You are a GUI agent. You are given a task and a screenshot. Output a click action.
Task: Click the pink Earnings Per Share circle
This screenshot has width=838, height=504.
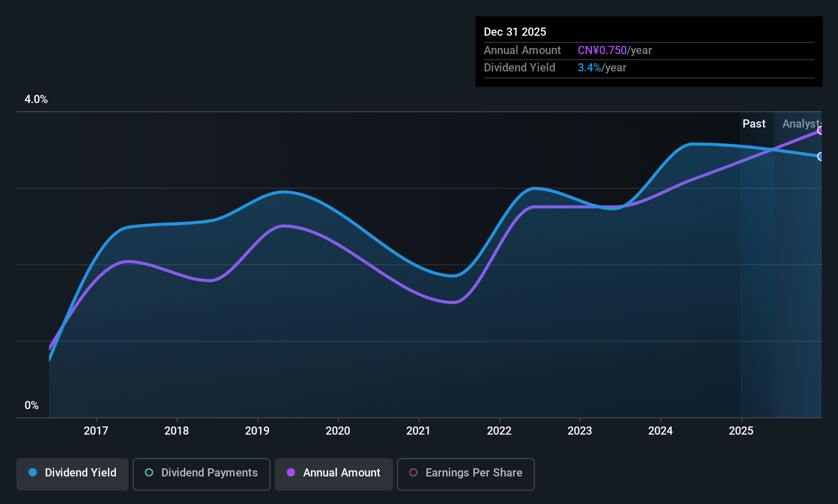(x=413, y=472)
